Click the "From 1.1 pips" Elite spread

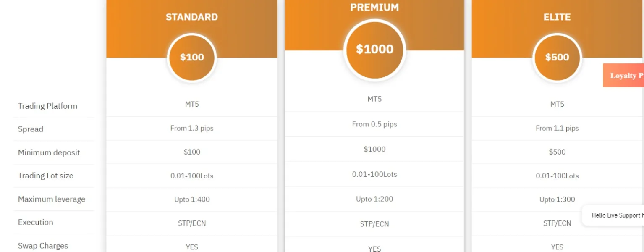pos(557,129)
